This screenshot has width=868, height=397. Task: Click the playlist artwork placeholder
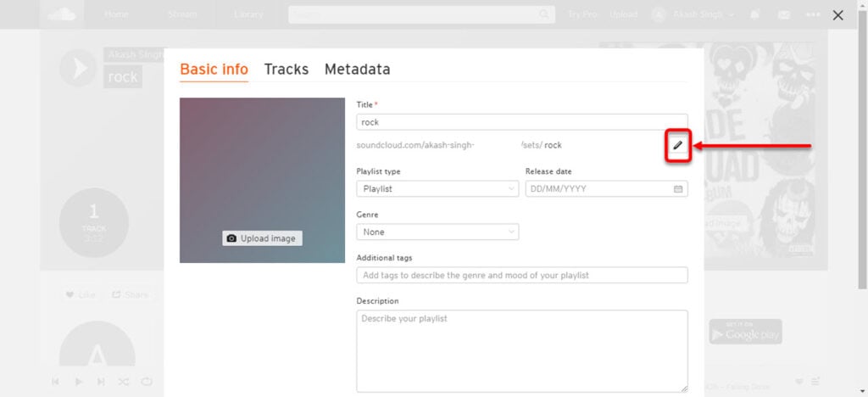pos(263,181)
